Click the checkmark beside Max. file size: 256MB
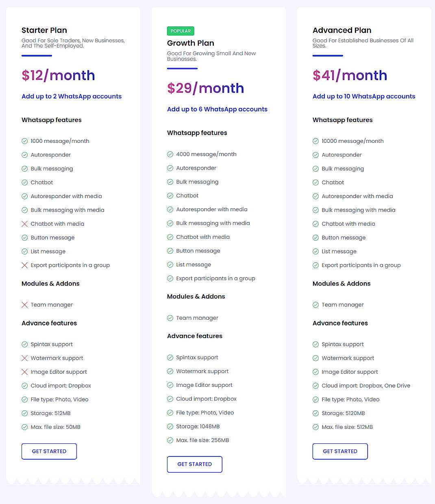 coord(170,440)
